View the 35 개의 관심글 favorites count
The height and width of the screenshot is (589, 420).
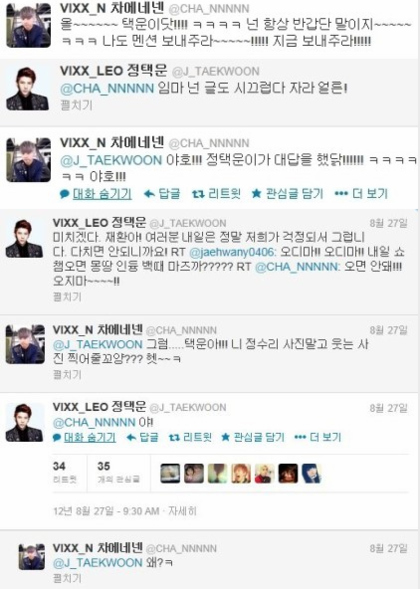pyautogui.click(x=118, y=472)
